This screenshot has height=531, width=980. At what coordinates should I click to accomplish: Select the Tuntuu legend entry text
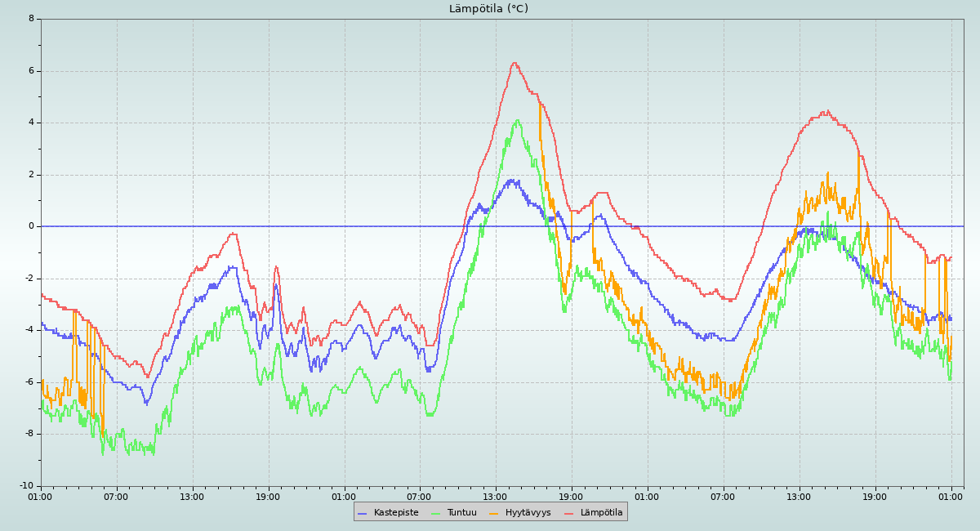click(461, 512)
